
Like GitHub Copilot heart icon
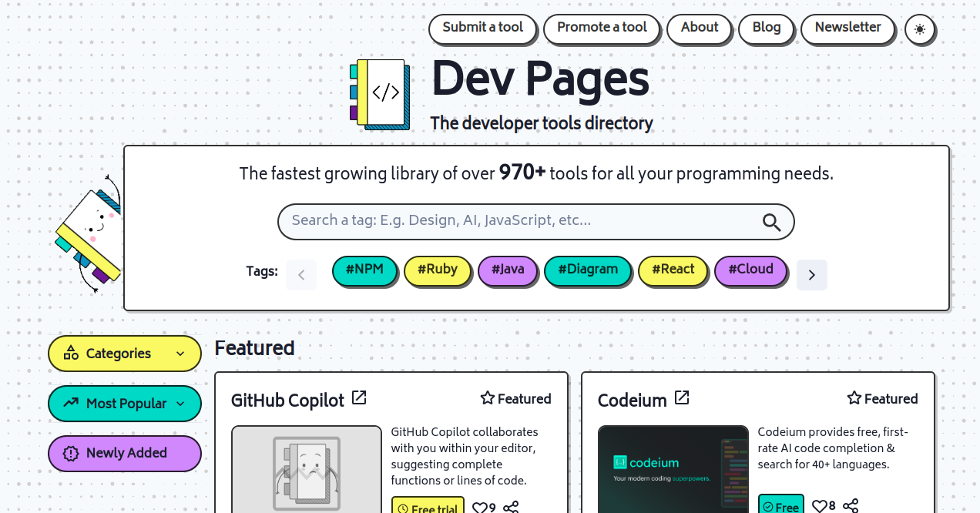[478, 508]
